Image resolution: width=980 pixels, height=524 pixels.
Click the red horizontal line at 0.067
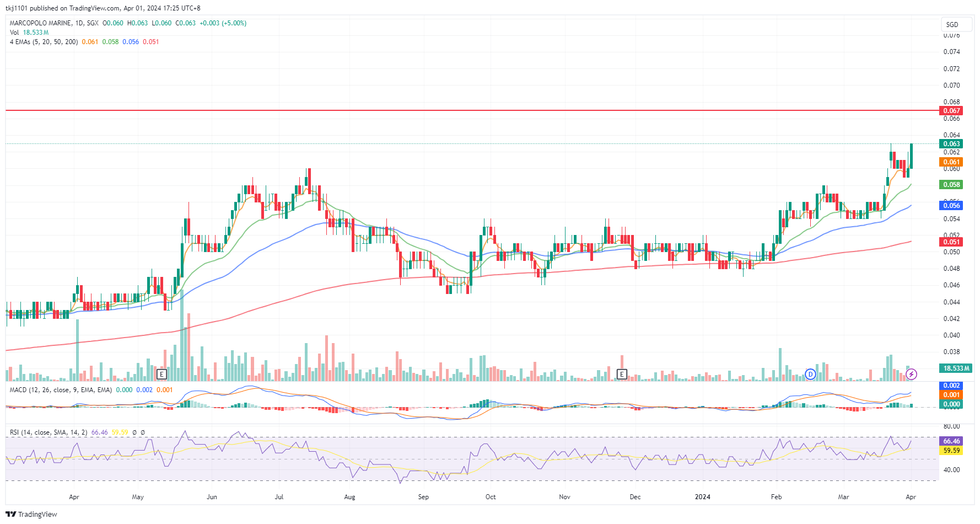pos(472,110)
